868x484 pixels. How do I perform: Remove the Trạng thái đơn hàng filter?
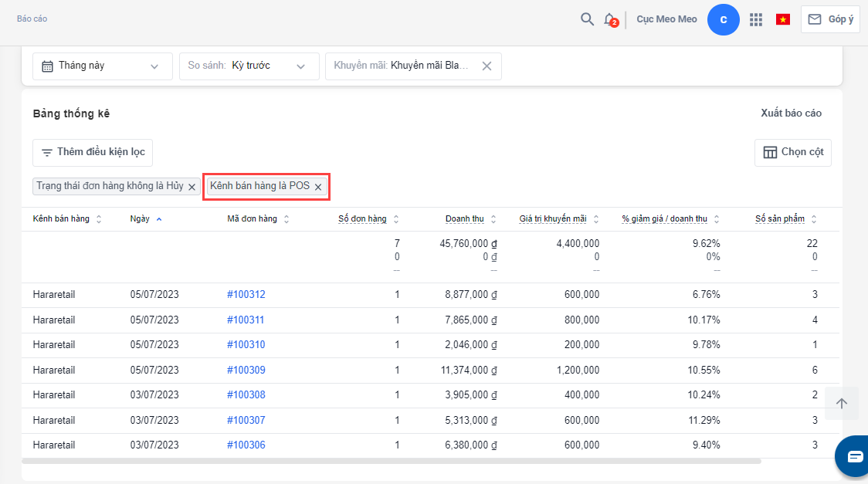pos(192,187)
